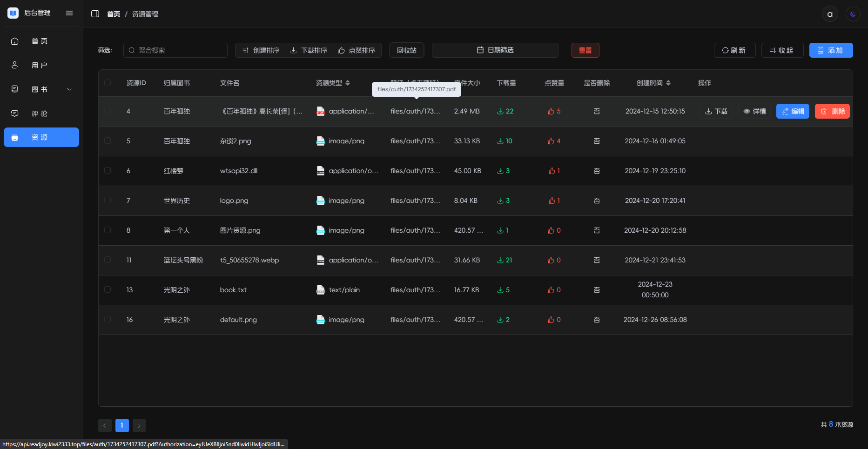868x449 pixels.
Task: Select page 1 in pagination
Action: [122, 425]
